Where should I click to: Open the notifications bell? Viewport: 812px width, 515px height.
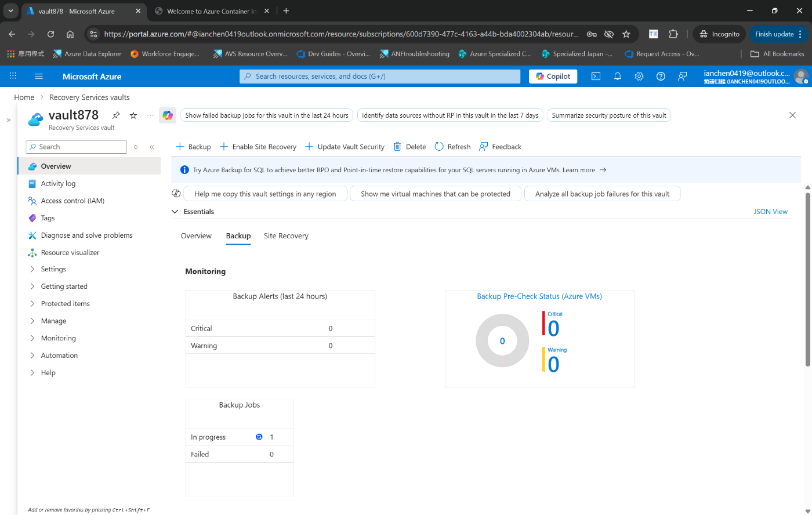tap(618, 76)
